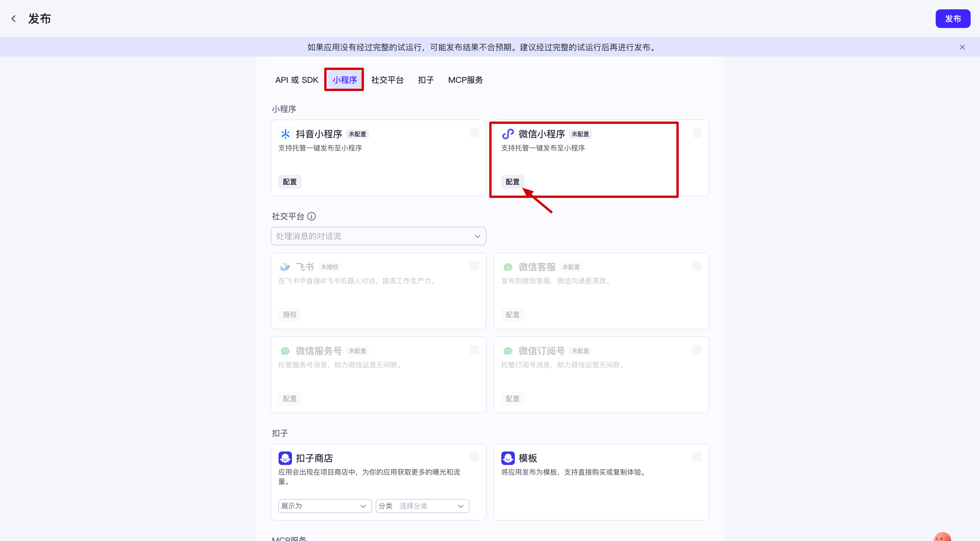Viewport: 980px width, 541px height.
Task: Check the 扣子商店 card checkbox
Action: coord(474,457)
